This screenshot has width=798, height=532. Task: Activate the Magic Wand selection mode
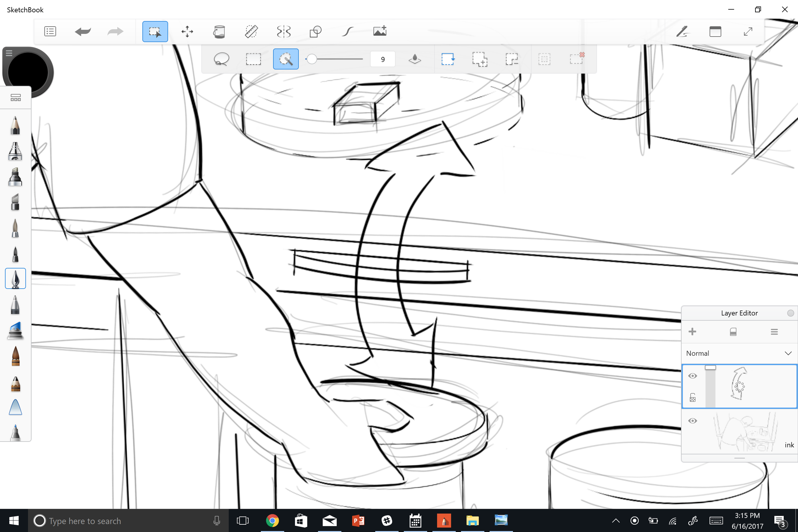pyautogui.click(x=286, y=59)
